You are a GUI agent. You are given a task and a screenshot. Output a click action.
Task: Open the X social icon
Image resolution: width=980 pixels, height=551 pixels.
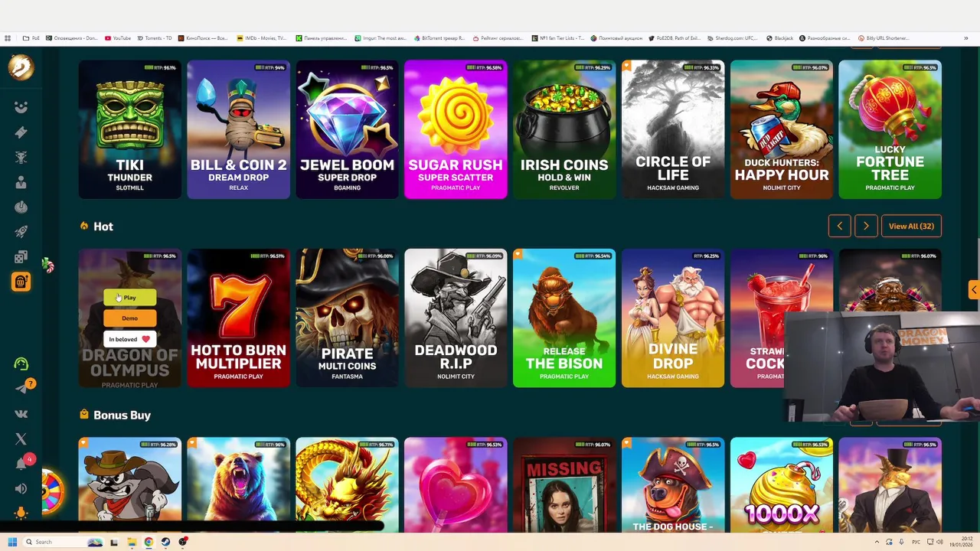pos(21,439)
